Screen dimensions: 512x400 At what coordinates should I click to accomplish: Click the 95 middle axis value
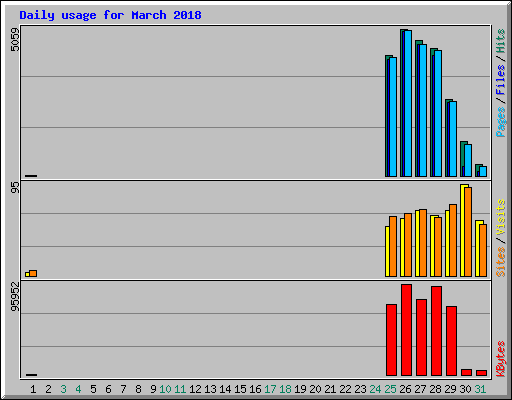(15, 188)
